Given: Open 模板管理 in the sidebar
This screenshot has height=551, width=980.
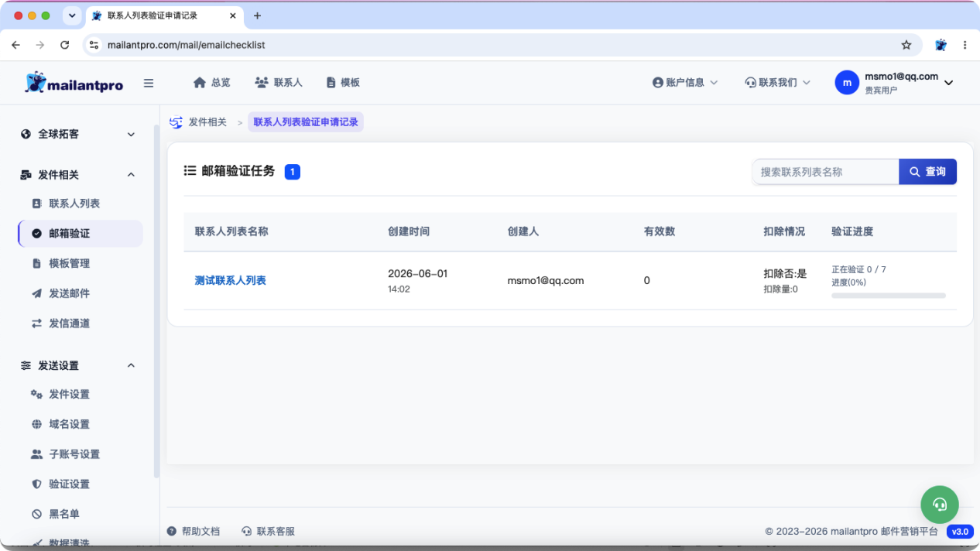Looking at the screenshot, I should 69,263.
